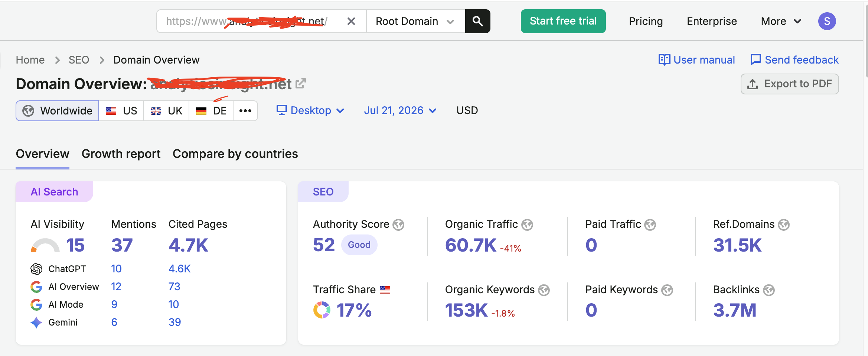
Task: Click the AI Search section label
Action: [54, 192]
